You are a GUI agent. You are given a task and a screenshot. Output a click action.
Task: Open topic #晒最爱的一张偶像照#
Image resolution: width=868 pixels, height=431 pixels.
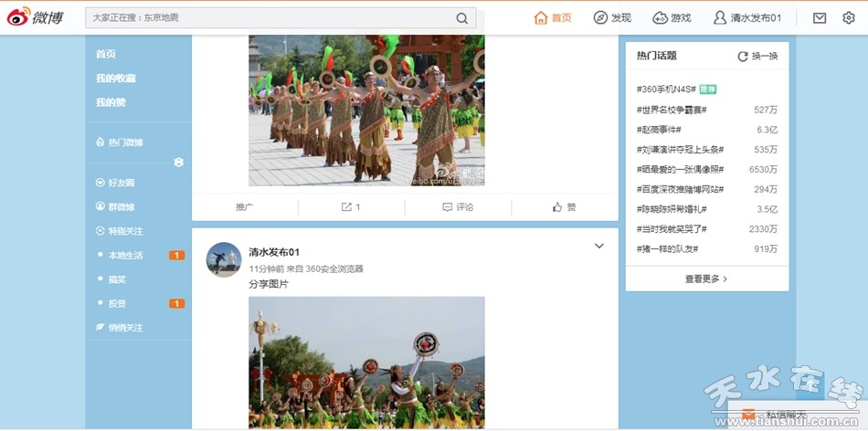point(681,170)
